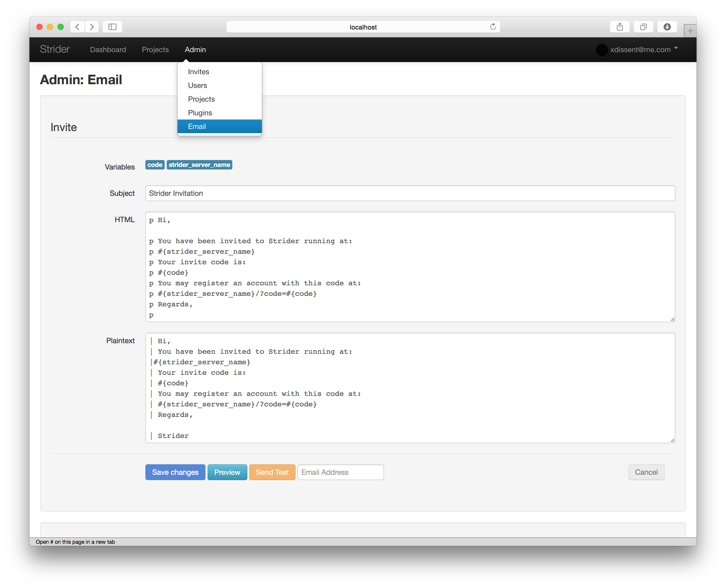Viewport: 726px width, 588px height.
Task: Show all tabs overview icon
Action: pyautogui.click(x=643, y=27)
